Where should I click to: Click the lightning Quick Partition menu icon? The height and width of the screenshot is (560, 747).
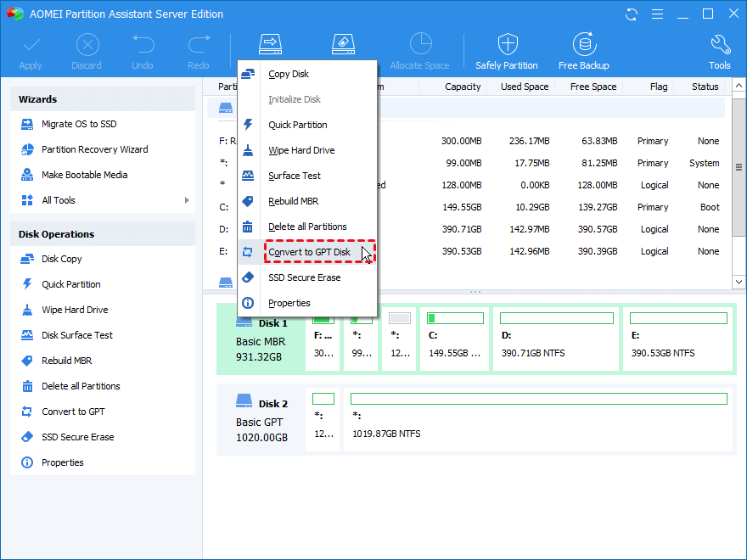click(x=248, y=125)
